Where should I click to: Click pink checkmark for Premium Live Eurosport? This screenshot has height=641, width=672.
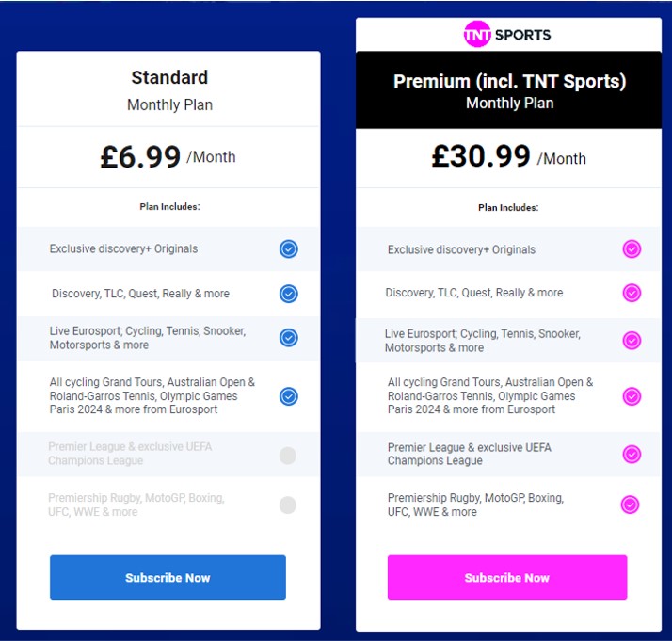pos(632,340)
